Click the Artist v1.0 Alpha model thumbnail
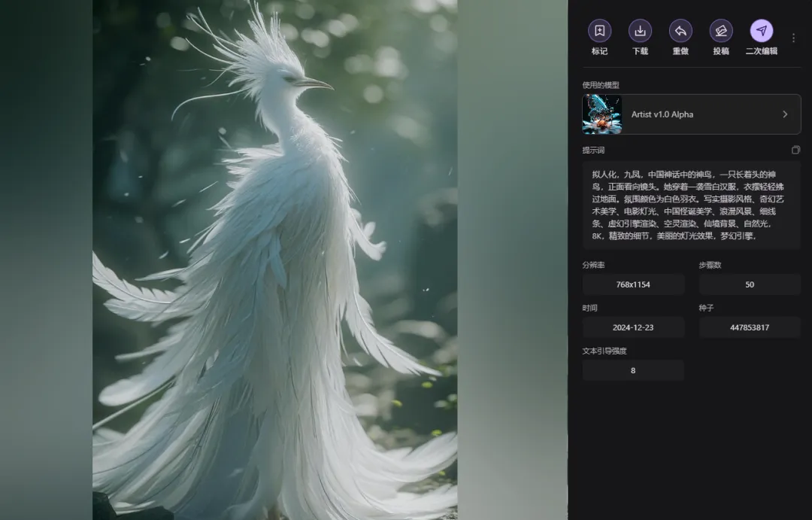 601,114
